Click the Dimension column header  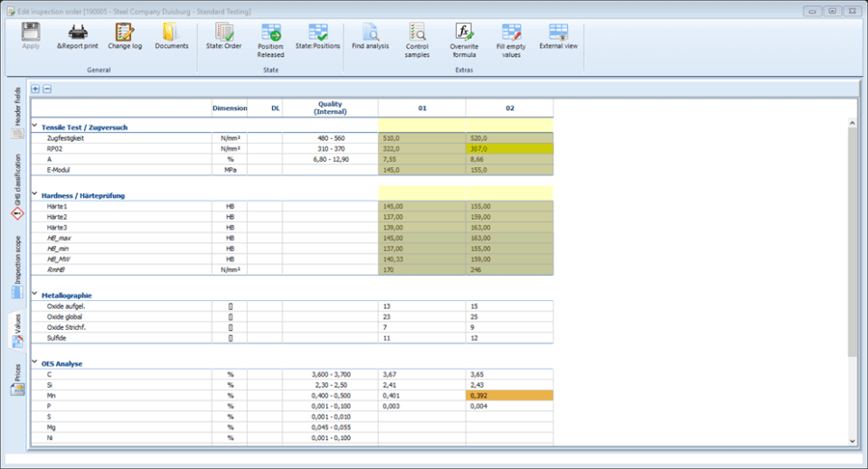pos(230,108)
